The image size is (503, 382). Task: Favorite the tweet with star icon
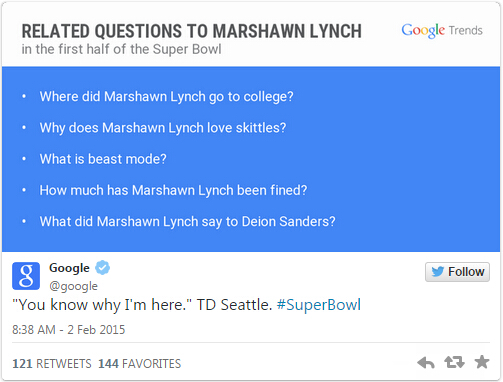(x=482, y=362)
